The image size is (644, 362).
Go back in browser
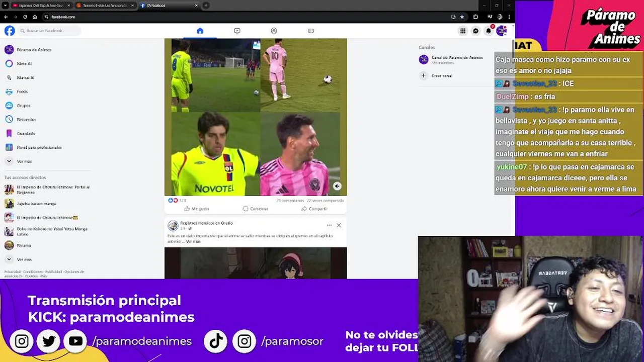click(x=6, y=17)
